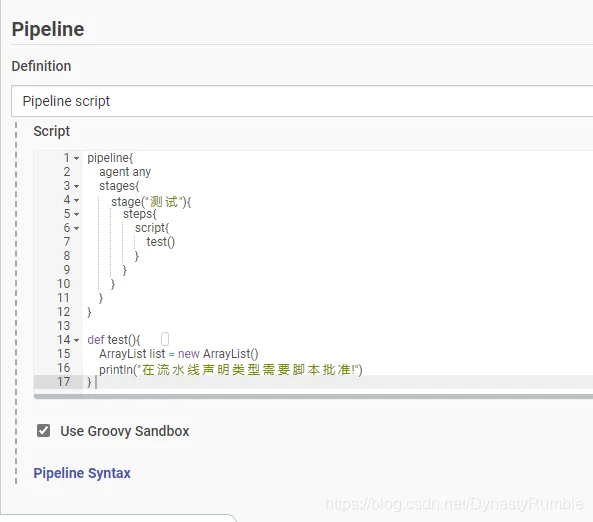
Task: Click line number 13 in the editor gutter
Action: click(64, 326)
